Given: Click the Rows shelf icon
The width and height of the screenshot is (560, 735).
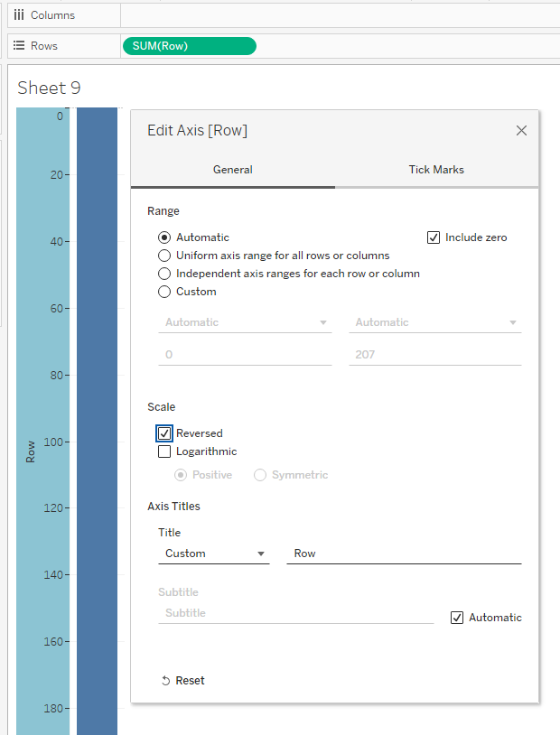Looking at the screenshot, I should click(18, 46).
